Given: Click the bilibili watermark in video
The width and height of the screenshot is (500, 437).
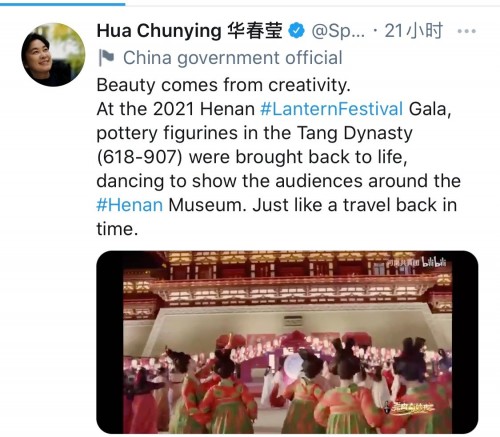Looking at the screenshot, I should [x=434, y=262].
